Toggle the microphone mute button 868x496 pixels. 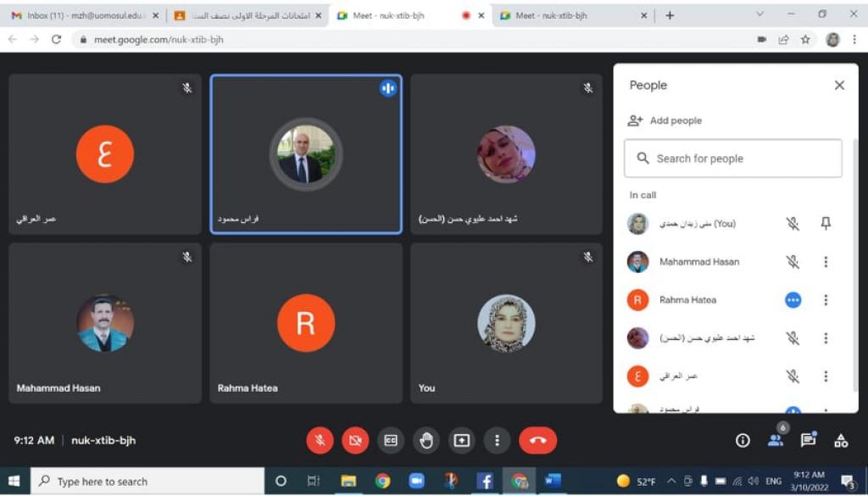320,440
